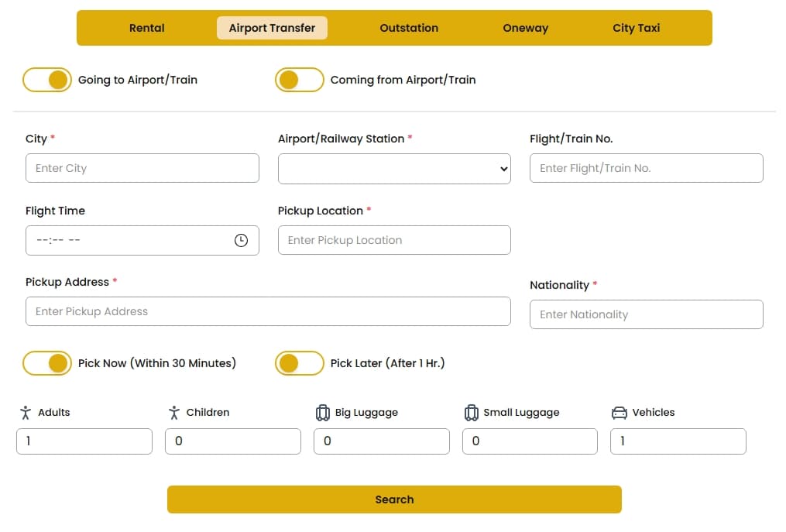Enable the Pick Later (After 1 Hr.) toggle

[300, 362]
